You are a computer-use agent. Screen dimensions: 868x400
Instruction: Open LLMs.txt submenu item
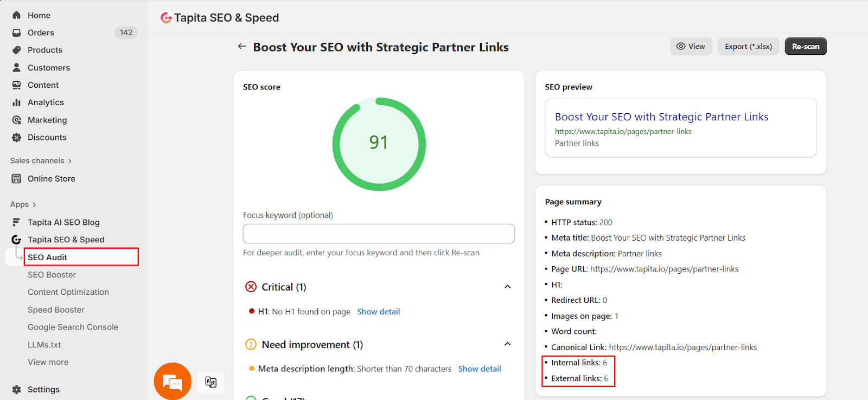click(44, 345)
